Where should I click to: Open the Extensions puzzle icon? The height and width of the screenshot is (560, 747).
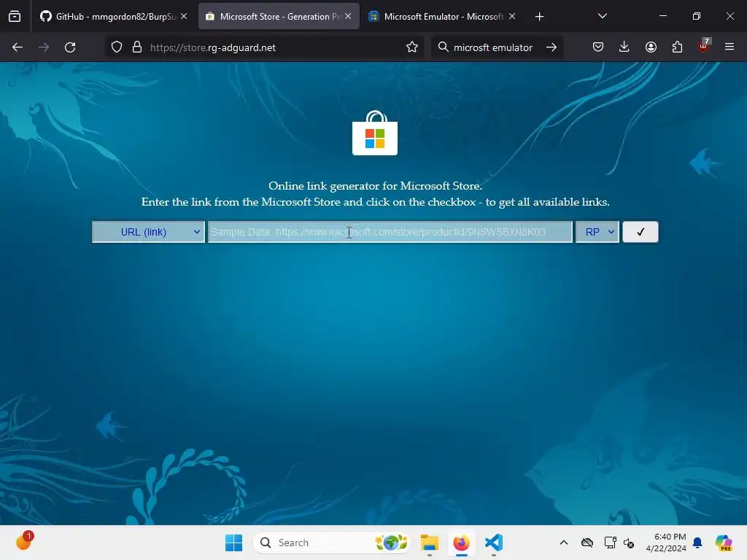pos(677,47)
